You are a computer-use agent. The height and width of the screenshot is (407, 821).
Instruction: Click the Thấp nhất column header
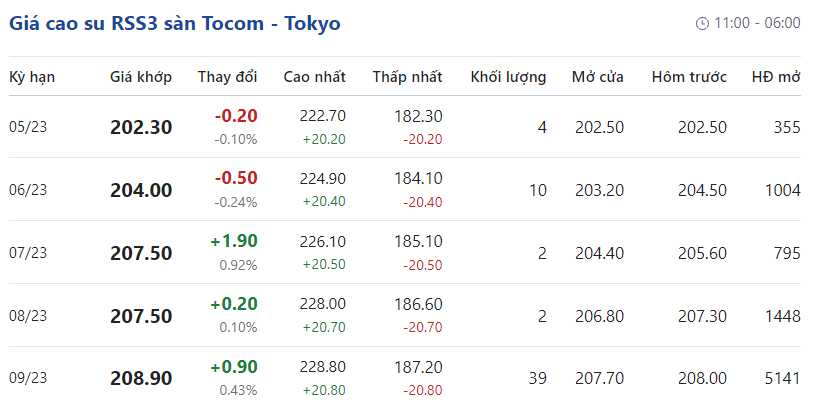[407, 77]
